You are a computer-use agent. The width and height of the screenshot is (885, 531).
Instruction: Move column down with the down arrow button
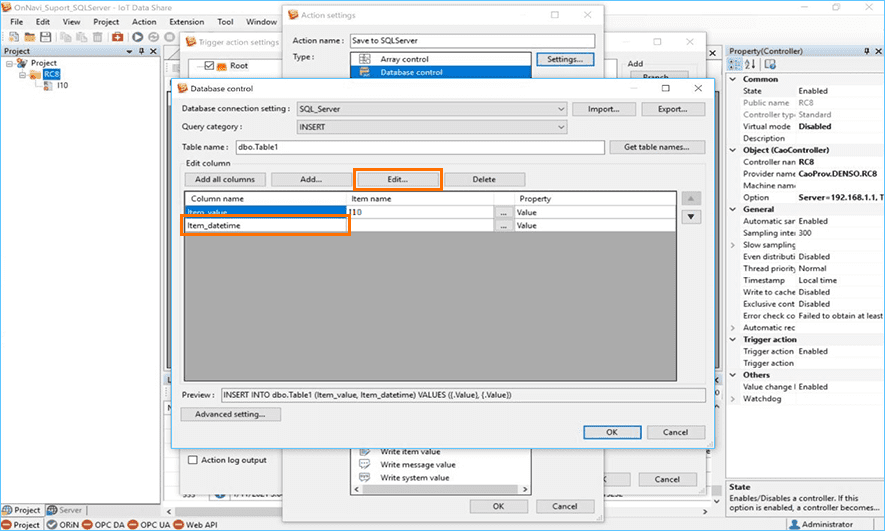pos(691,217)
